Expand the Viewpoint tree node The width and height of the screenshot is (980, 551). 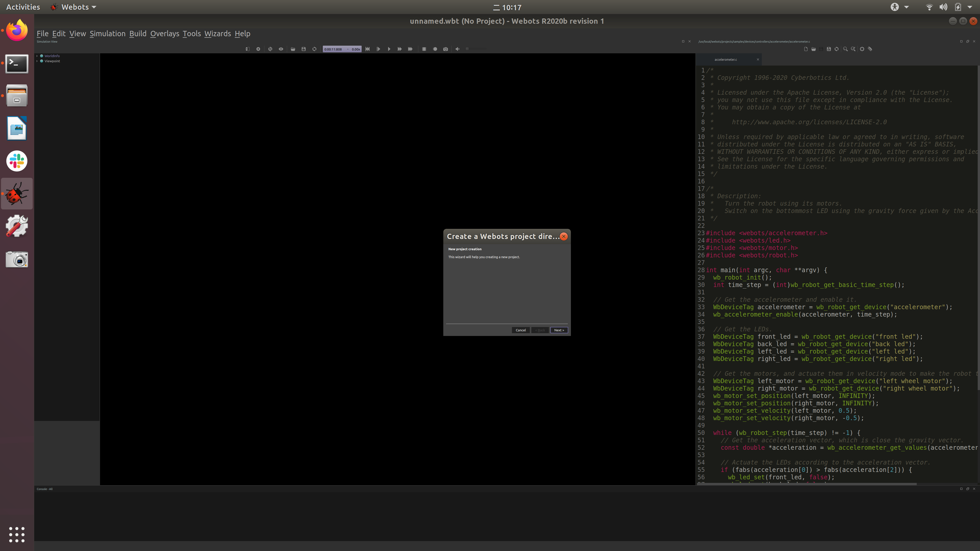pos(37,61)
